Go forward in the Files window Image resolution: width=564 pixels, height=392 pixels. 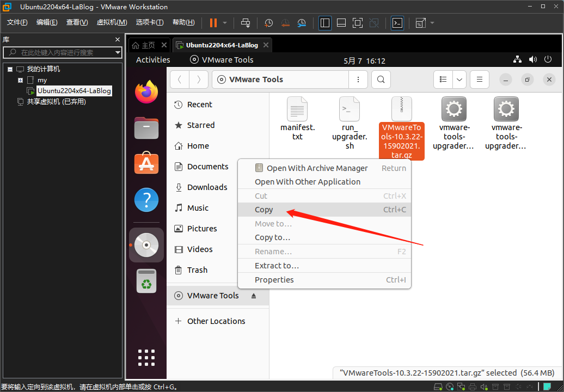pos(199,79)
